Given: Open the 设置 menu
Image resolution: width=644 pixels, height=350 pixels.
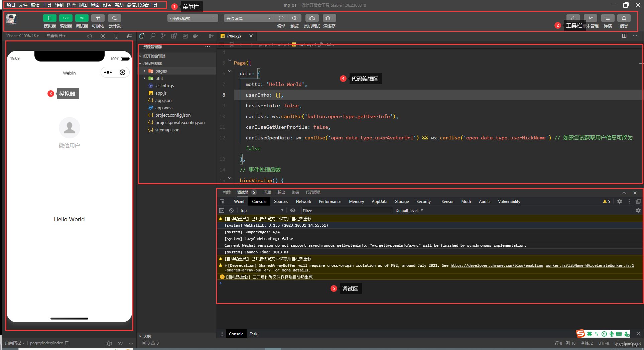Looking at the screenshot, I should coord(107,5).
